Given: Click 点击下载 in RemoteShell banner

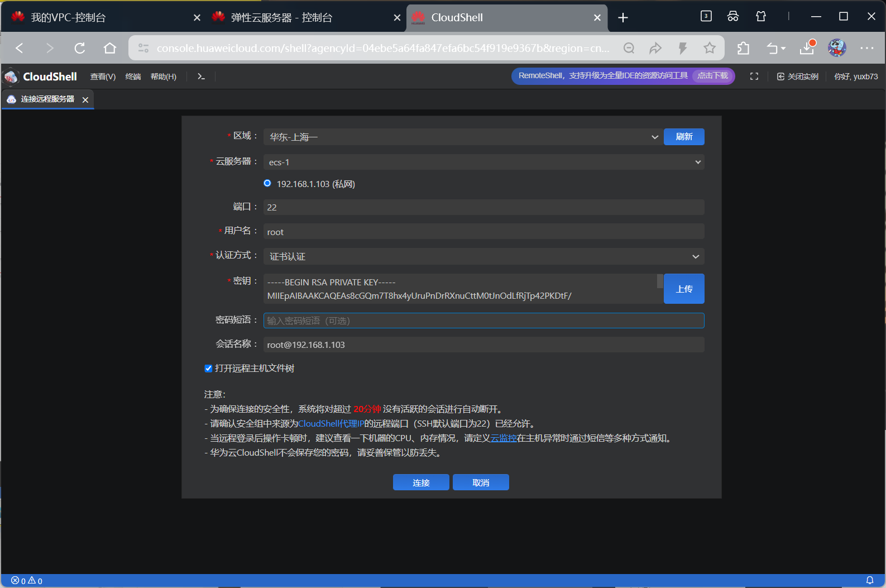Looking at the screenshot, I should (712, 76).
